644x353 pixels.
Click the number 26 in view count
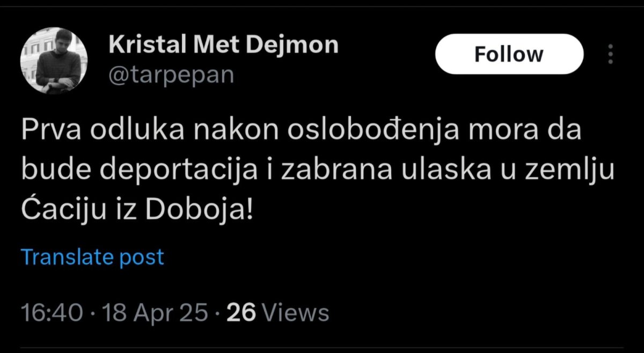point(242,312)
